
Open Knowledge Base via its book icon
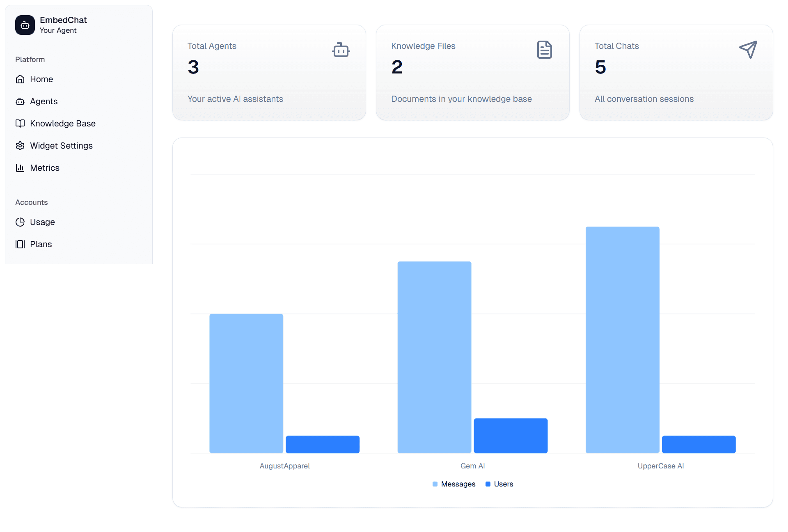point(21,123)
